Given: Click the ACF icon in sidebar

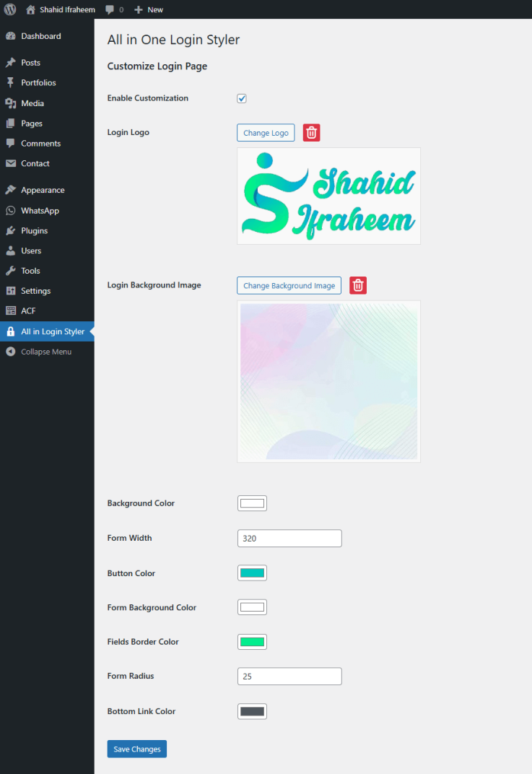Looking at the screenshot, I should [11, 310].
